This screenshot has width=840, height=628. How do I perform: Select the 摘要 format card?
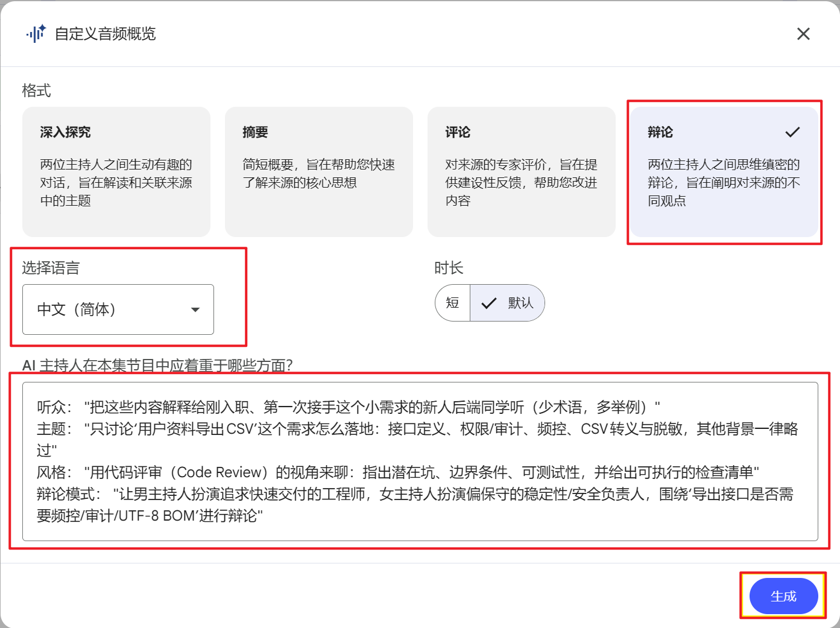(319, 172)
